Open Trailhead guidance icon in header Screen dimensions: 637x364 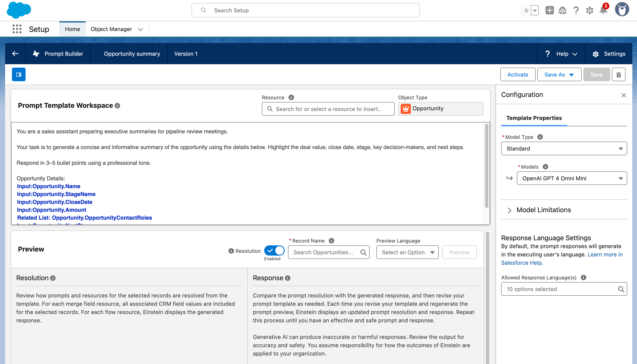tap(562, 10)
